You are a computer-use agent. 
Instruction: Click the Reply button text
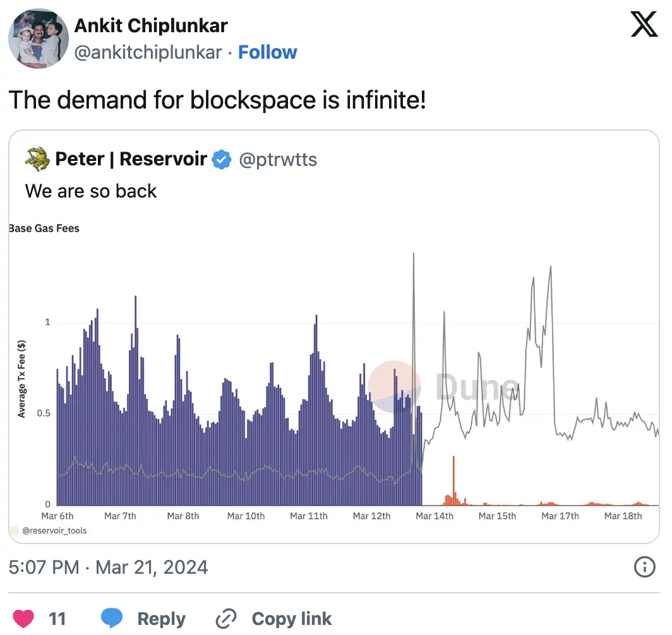[162, 619]
